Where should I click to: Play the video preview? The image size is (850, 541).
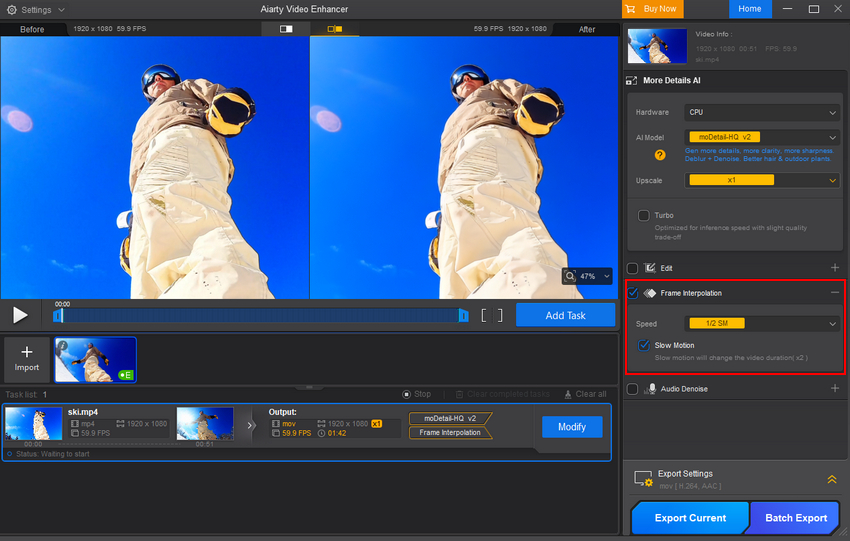20,315
